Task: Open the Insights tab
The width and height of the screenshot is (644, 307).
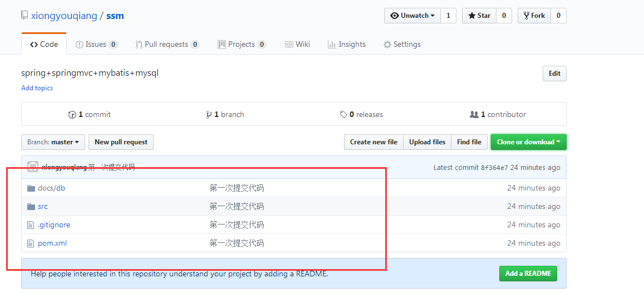Action: pos(347,45)
